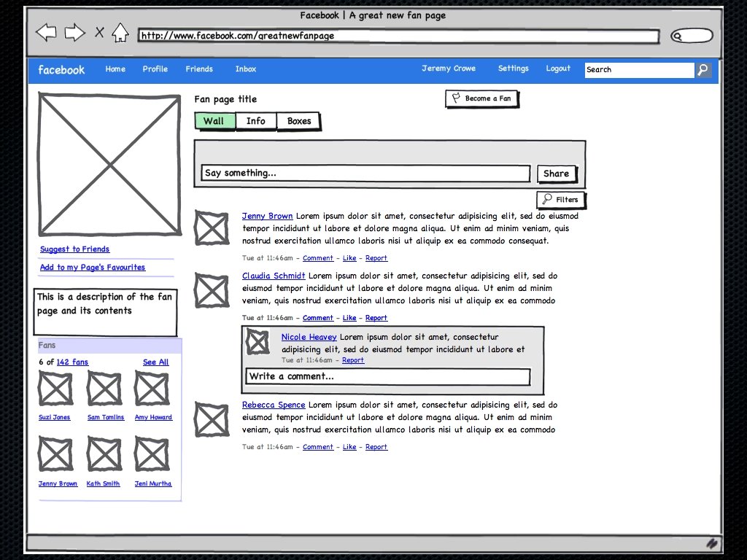Click Jeni Murtha fan avatar
The image size is (747, 560).
(152, 454)
